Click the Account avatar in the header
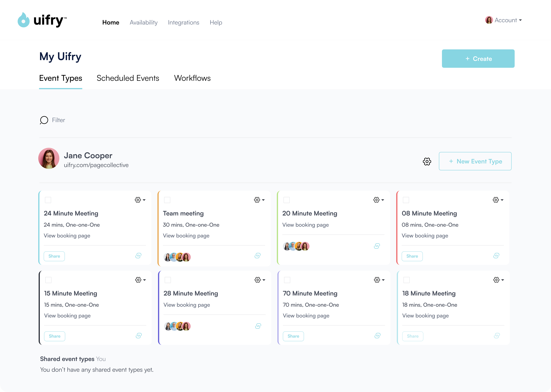551x392 pixels. tap(489, 20)
